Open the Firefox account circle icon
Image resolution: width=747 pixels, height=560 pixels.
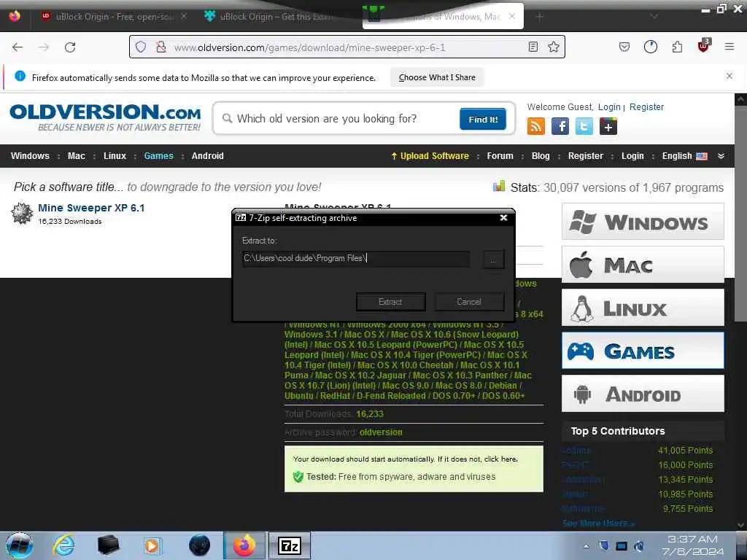(650, 47)
